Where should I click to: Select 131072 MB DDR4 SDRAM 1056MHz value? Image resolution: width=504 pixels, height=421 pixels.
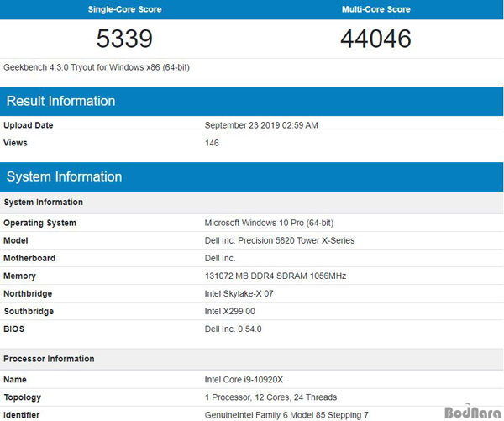tap(276, 276)
